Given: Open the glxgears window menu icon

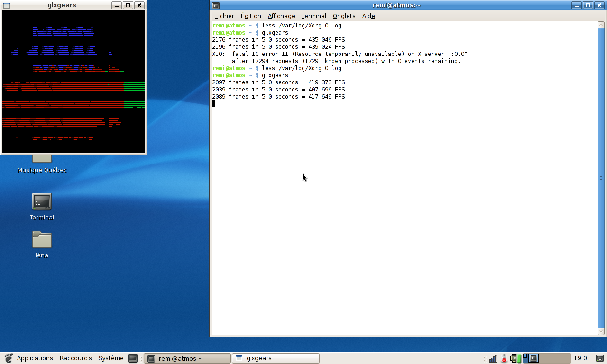Looking at the screenshot, I should point(7,5).
